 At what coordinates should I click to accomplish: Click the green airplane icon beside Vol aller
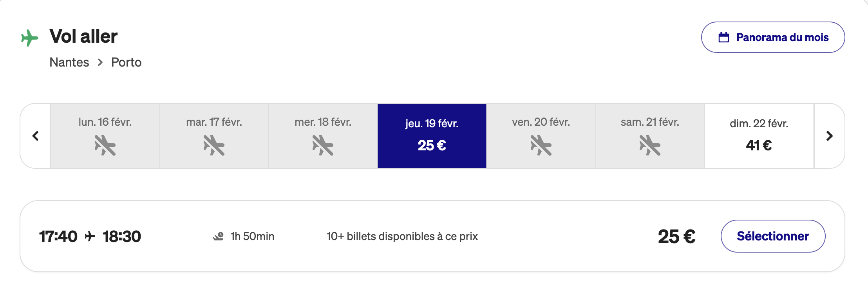click(x=29, y=38)
